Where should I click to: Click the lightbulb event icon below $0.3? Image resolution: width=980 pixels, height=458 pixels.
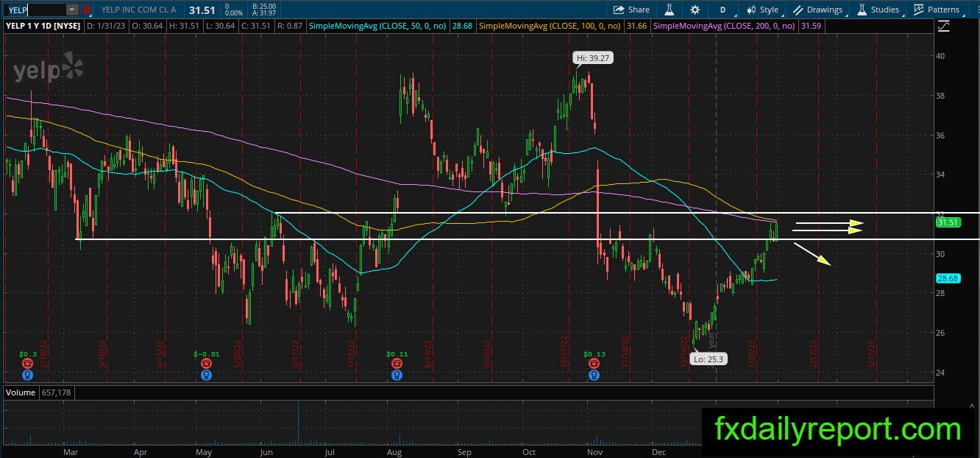[x=28, y=375]
